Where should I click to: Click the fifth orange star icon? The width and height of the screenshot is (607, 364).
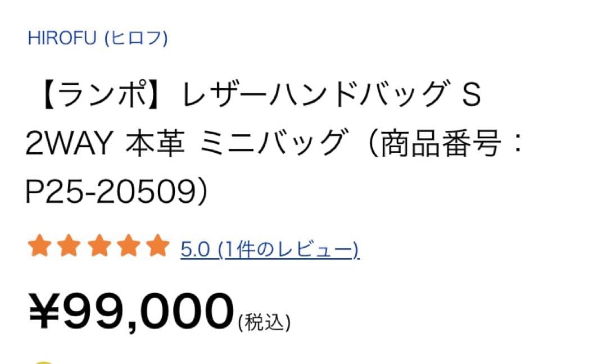point(158,246)
